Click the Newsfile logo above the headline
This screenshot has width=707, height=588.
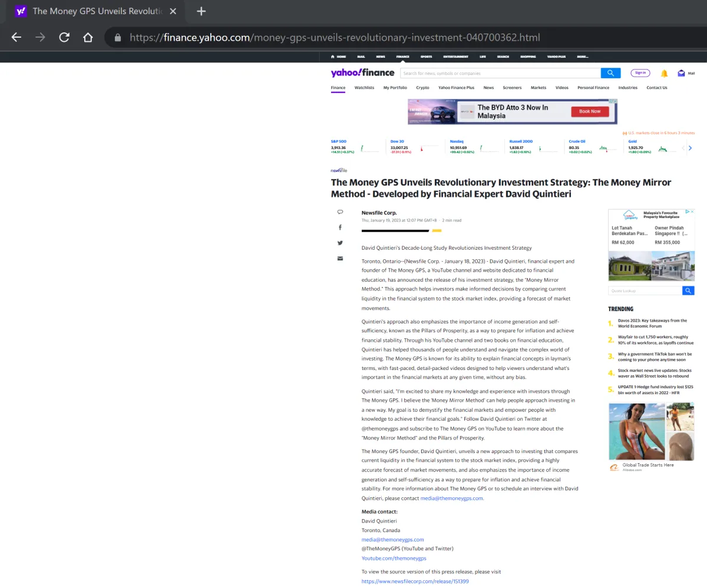click(x=339, y=170)
